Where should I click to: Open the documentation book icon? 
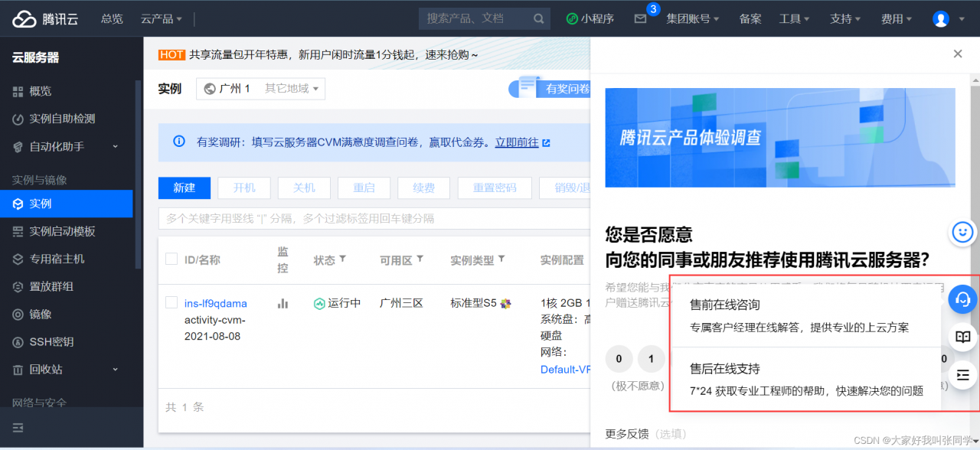tap(963, 337)
